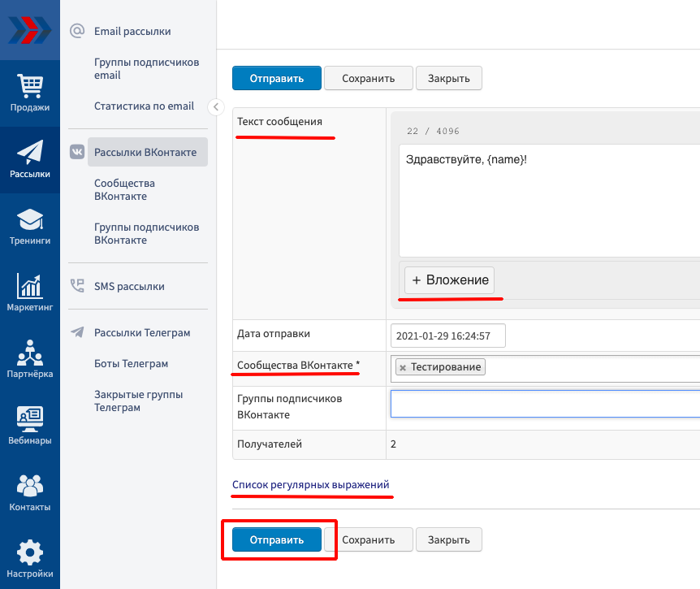Click the + Вложение attachment button

point(450,280)
